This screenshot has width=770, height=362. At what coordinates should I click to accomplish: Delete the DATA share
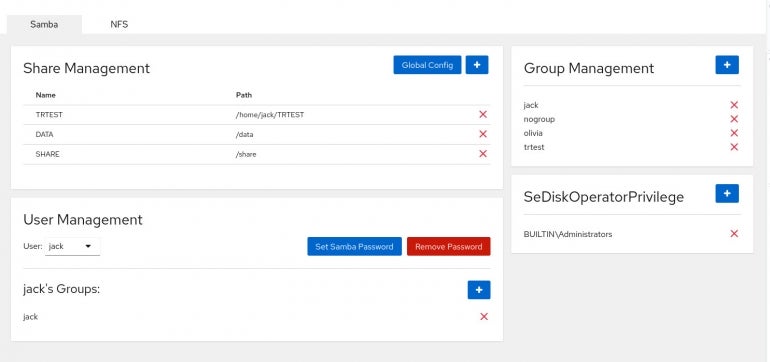point(483,134)
